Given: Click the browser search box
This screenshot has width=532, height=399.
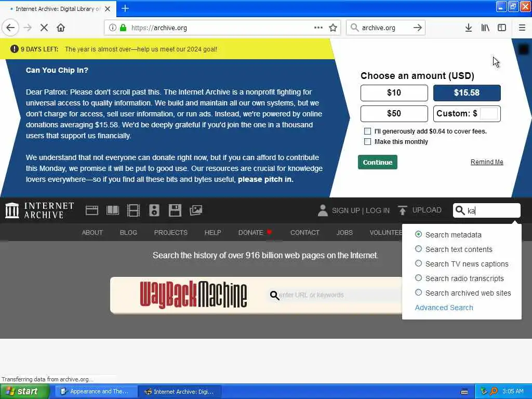Looking at the screenshot, I should click(x=385, y=28).
